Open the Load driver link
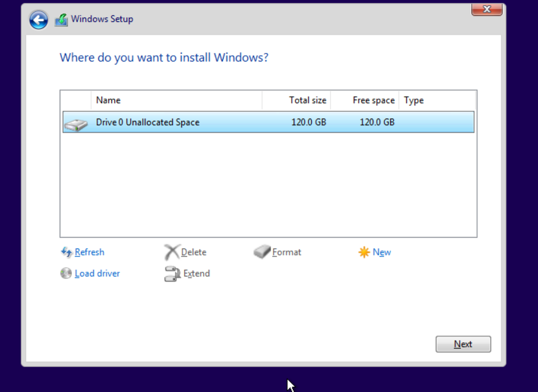 click(x=97, y=273)
